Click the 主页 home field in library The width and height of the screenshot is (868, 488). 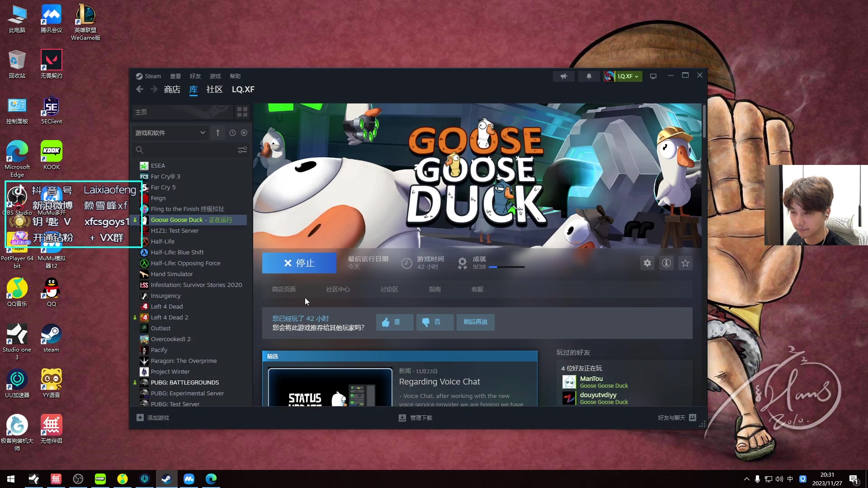click(x=182, y=112)
